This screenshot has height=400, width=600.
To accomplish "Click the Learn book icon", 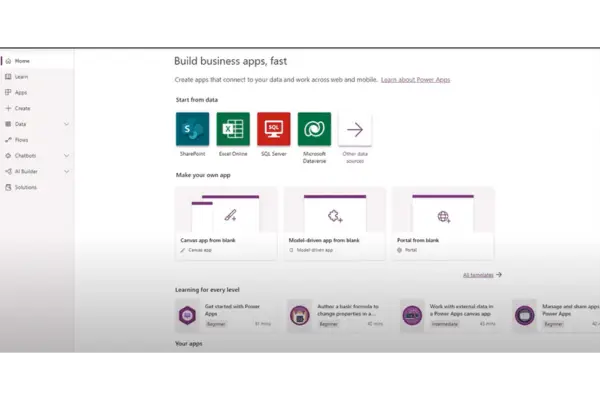I will (x=8, y=77).
